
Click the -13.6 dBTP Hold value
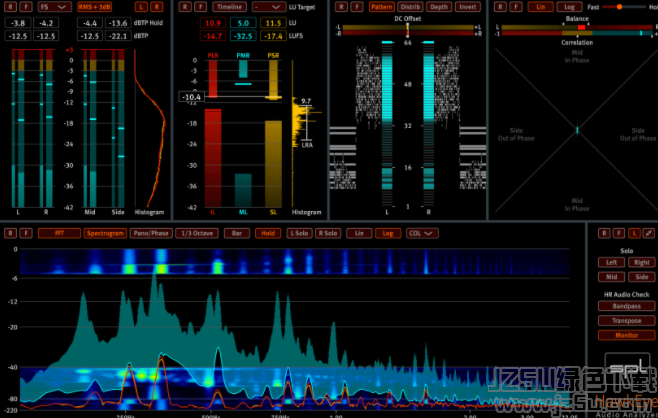click(118, 23)
